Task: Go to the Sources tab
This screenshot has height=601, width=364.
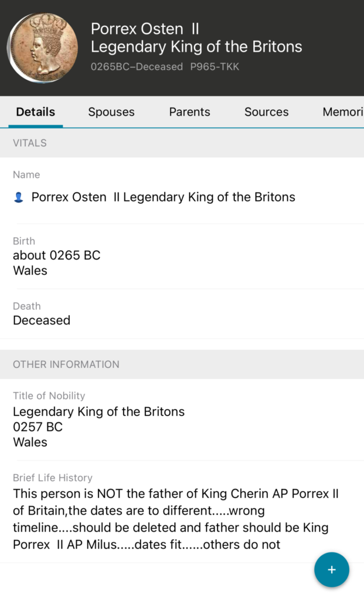Action: pyautogui.click(x=266, y=112)
